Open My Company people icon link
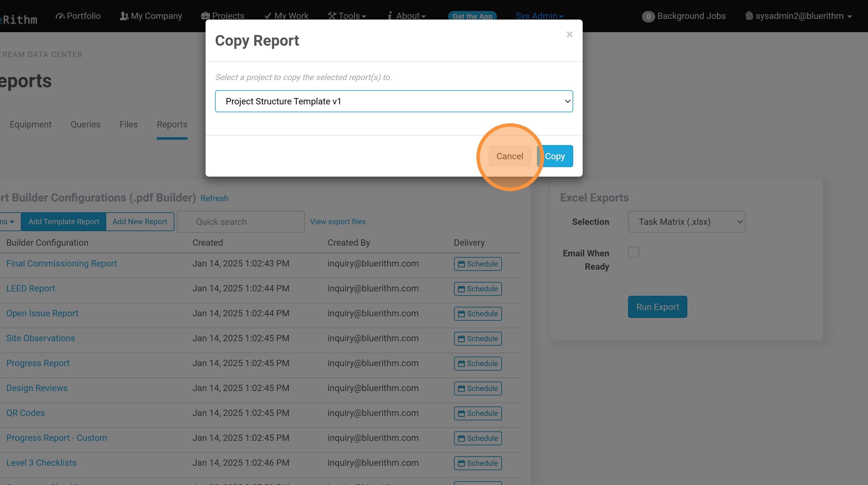This screenshot has height=485, width=868. (x=151, y=16)
